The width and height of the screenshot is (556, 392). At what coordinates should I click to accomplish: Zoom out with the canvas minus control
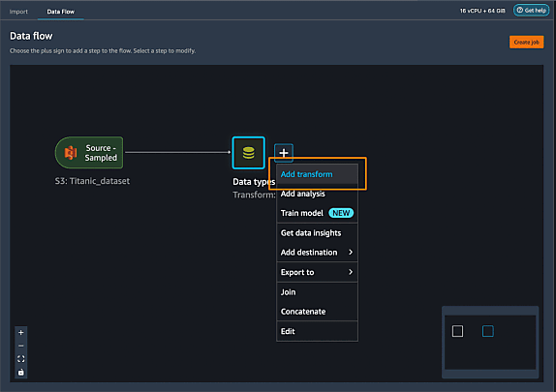point(21,346)
